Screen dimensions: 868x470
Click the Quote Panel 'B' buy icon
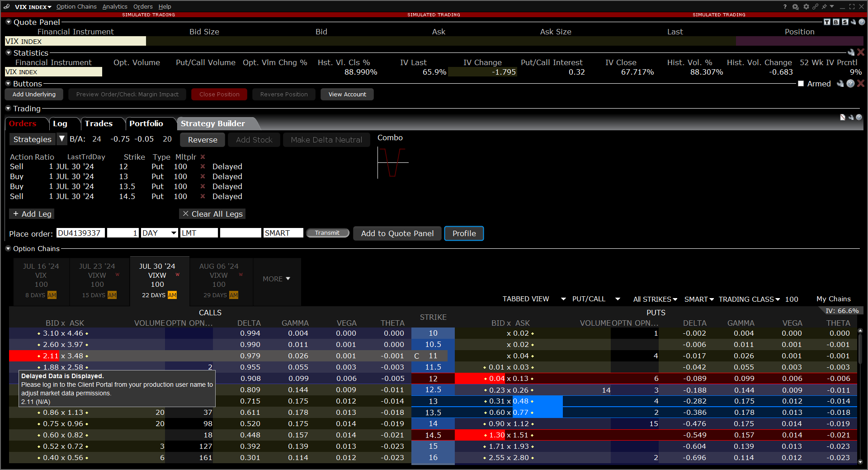click(x=836, y=22)
